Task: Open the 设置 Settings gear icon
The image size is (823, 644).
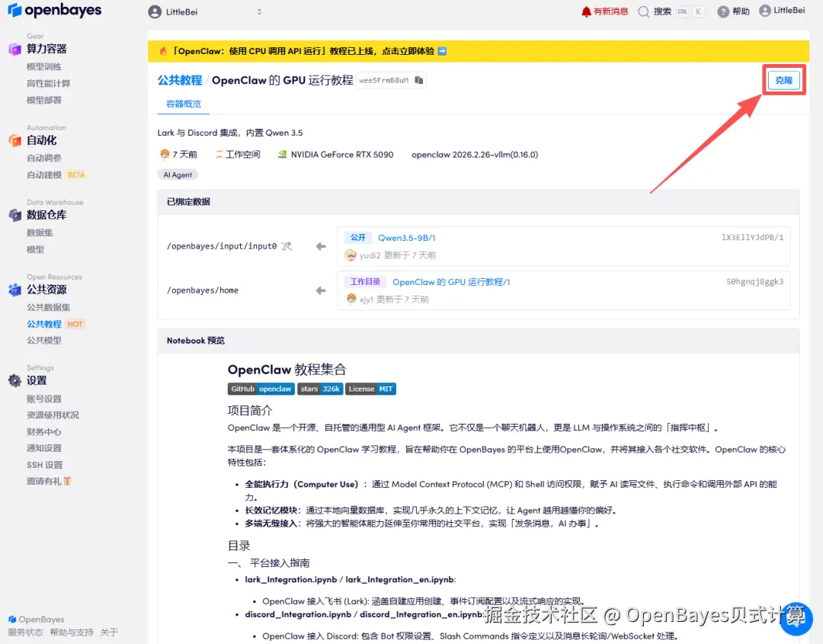Action: tap(16, 380)
